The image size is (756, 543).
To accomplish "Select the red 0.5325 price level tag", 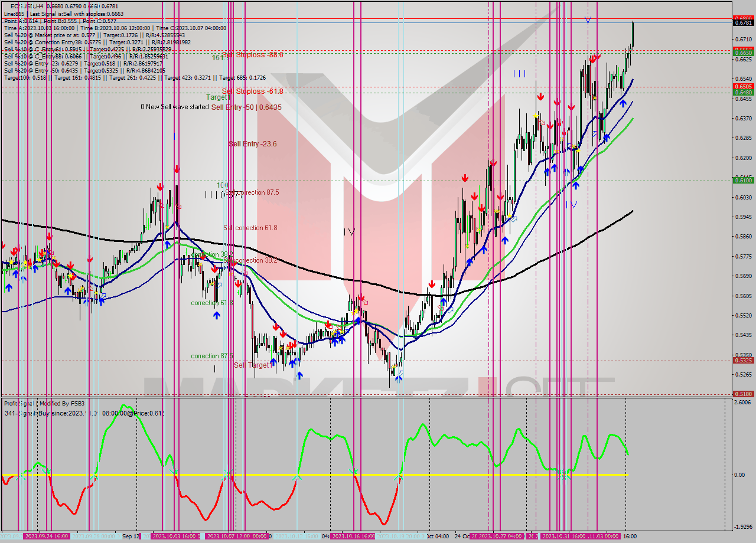I will (742, 360).
